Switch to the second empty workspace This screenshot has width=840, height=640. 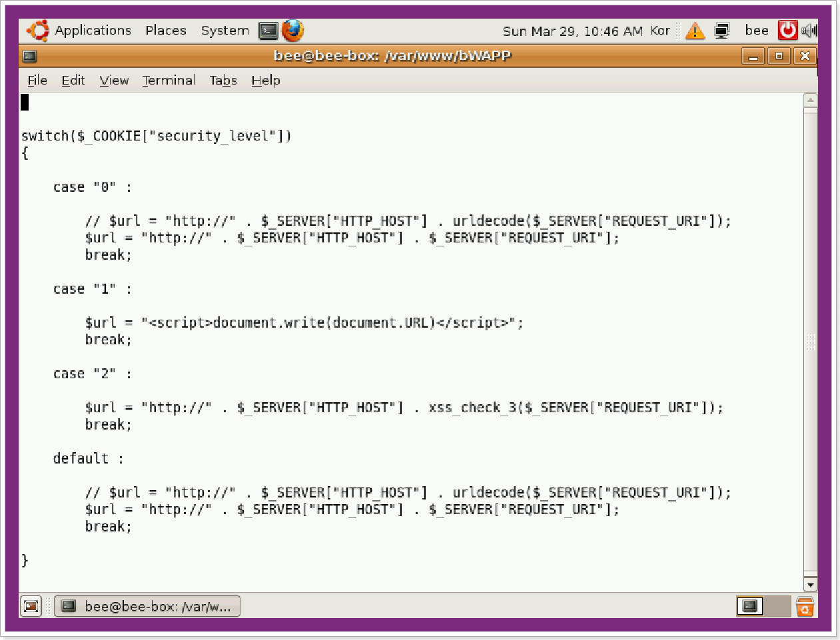tap(777, 606)
